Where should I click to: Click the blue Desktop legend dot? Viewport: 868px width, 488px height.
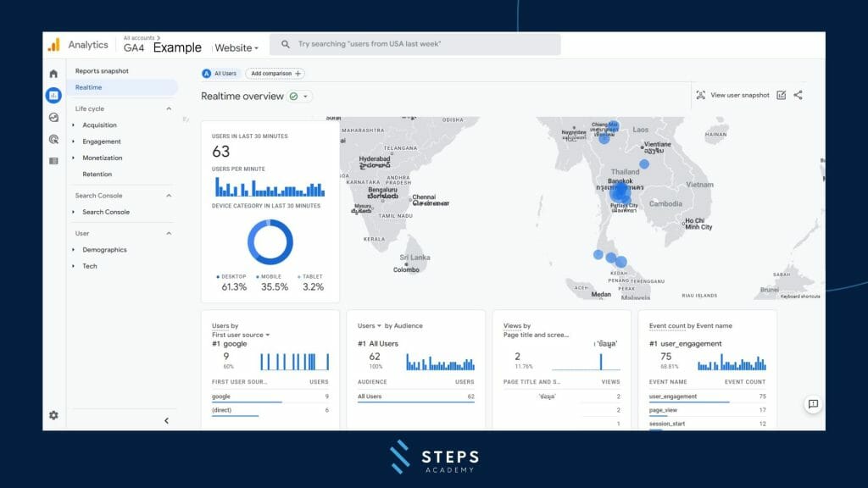point(219,276)
